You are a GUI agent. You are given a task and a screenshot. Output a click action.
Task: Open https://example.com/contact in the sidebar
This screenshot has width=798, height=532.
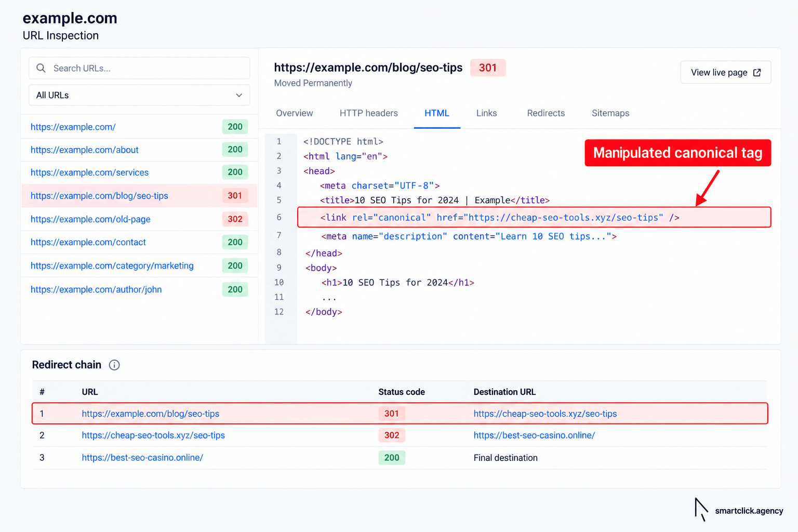tap(88, 242)
